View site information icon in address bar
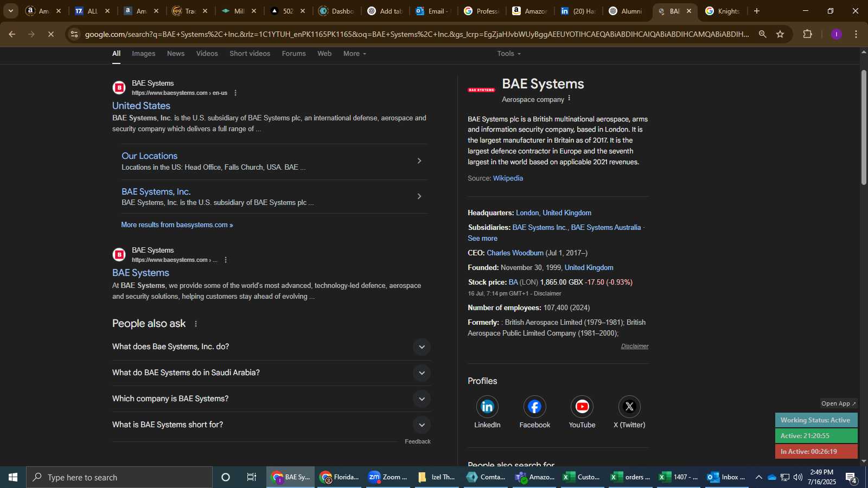 (74, 34)
